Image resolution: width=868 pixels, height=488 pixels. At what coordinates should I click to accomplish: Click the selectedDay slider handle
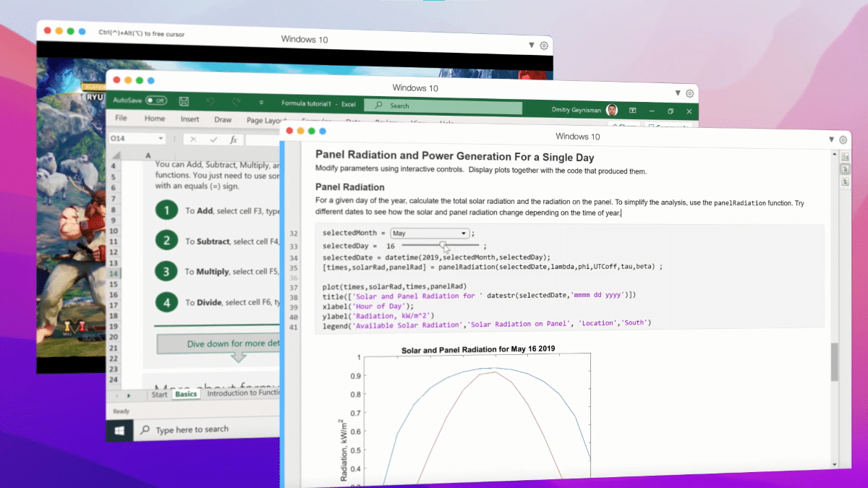click(443, 246)
